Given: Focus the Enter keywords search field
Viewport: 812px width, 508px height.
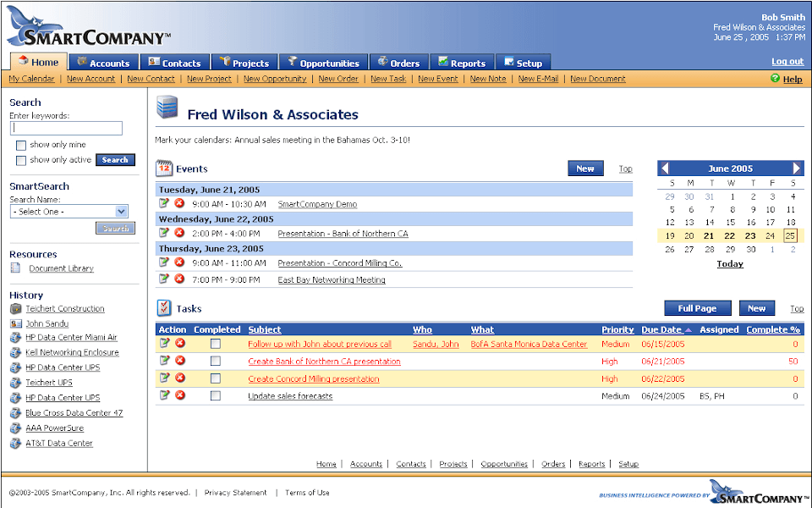Looking at the screenshot, I should pyautogui.click(x=66, y=128).
